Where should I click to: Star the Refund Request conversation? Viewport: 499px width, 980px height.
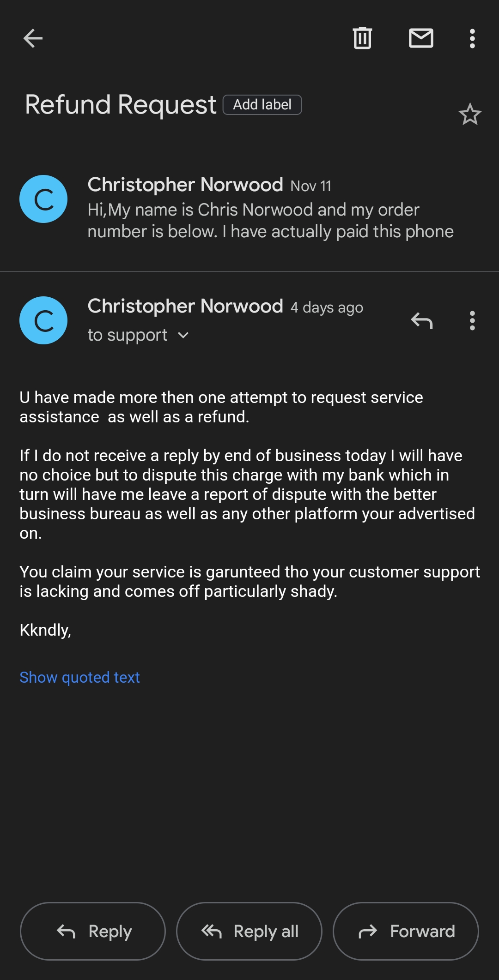coord(470,114)
